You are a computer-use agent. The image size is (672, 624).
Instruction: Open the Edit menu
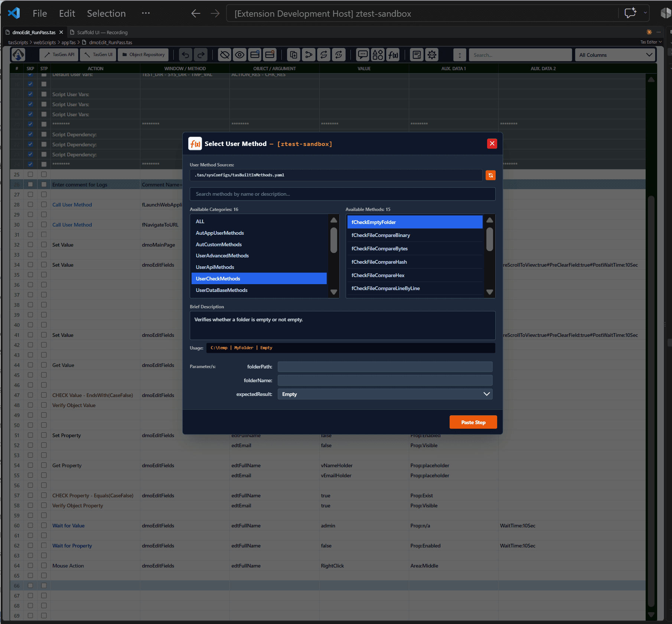[x=67, y=13]
